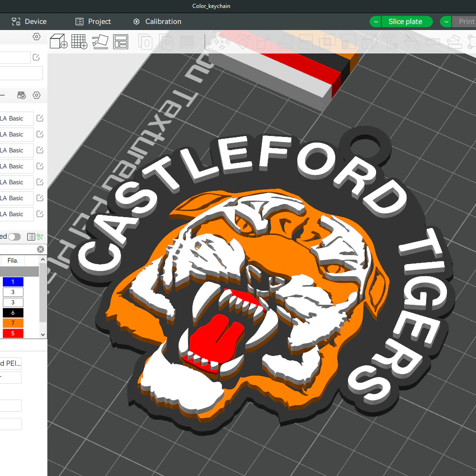The height and width of the screenshot is (476, 476).
Task: Click the object list scroll up arrow
Action: (43, 259)
